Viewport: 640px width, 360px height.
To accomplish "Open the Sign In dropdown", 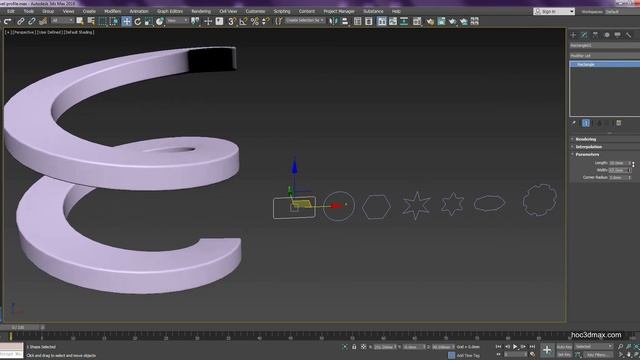I will (x=554, y=11).
